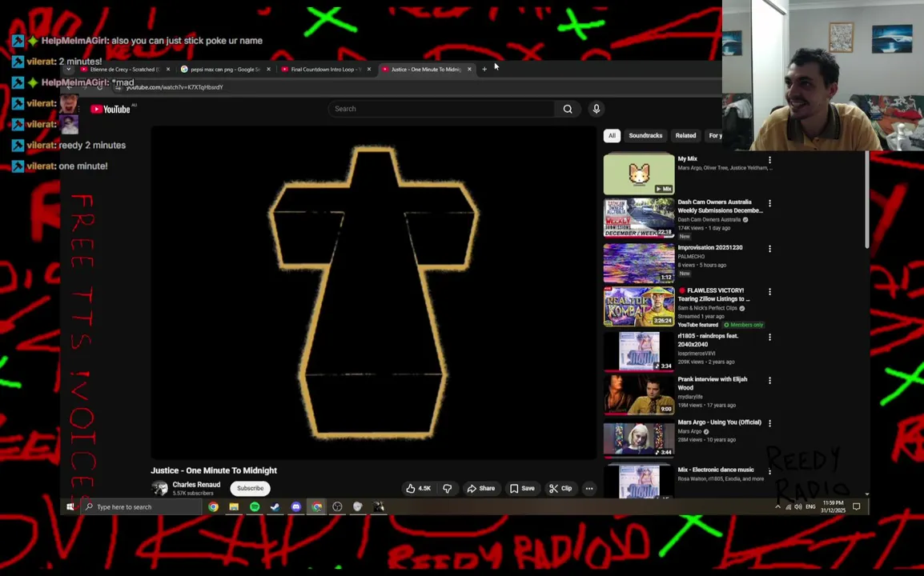Image resolution: width=924 pixels, height=576 pixels.
Task: Open the Mars Argo Using You thumbnail
Action: [639, 438]
